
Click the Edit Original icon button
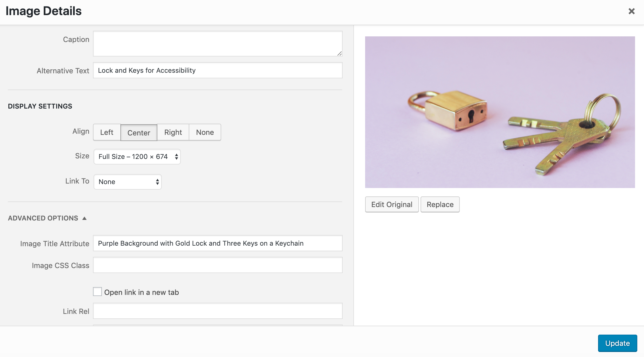coord(391,204)
